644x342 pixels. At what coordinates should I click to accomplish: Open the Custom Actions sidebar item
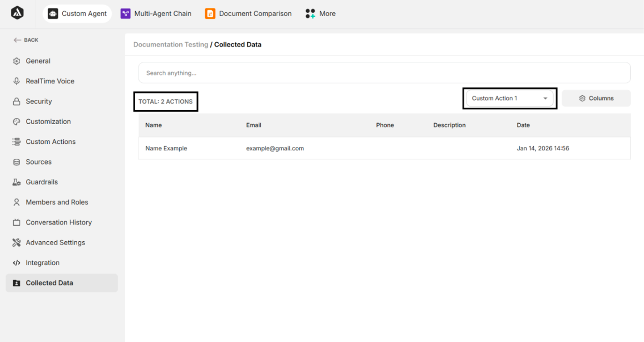coord(50,142)
